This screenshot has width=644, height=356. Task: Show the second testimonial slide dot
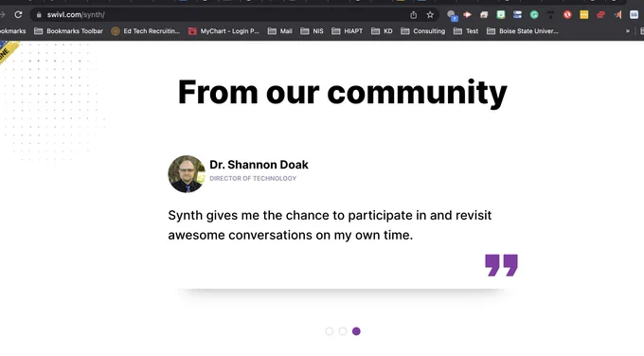click(x=343, y=331)
